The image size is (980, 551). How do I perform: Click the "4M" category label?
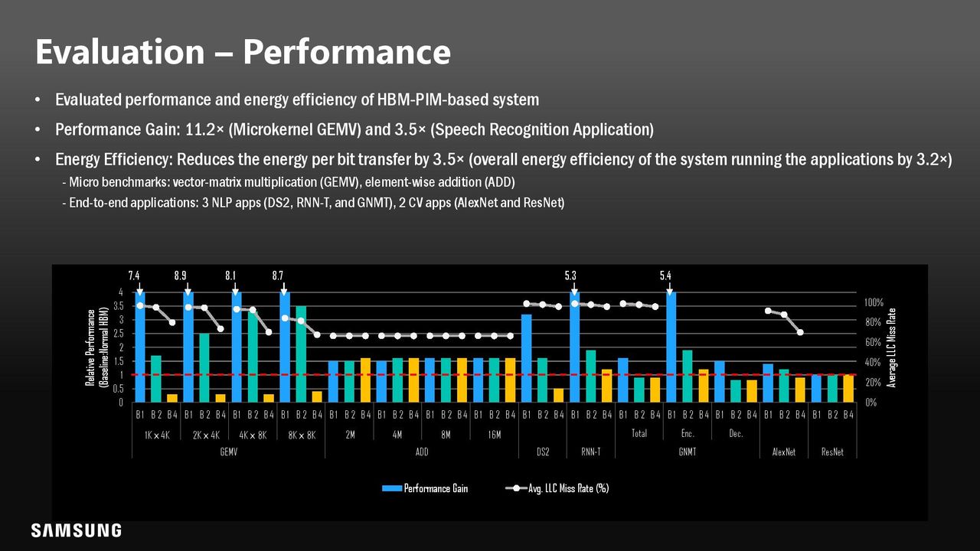[398, 434]
